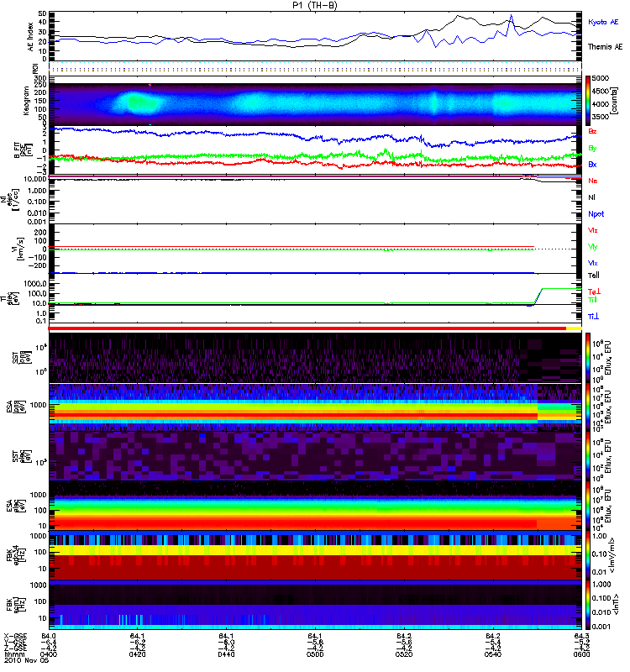
Task: Select the red Ne density label
Action: [x=592, y=181]
